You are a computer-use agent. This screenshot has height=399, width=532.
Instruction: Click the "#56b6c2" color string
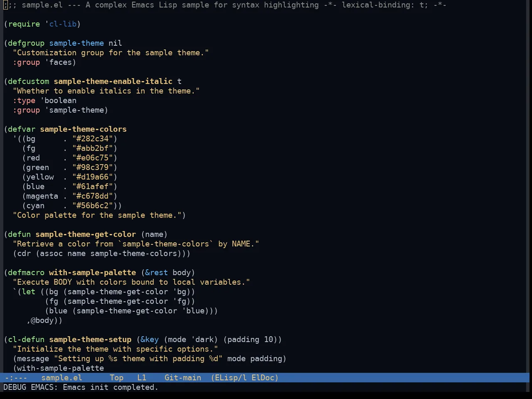click(93, 206)
